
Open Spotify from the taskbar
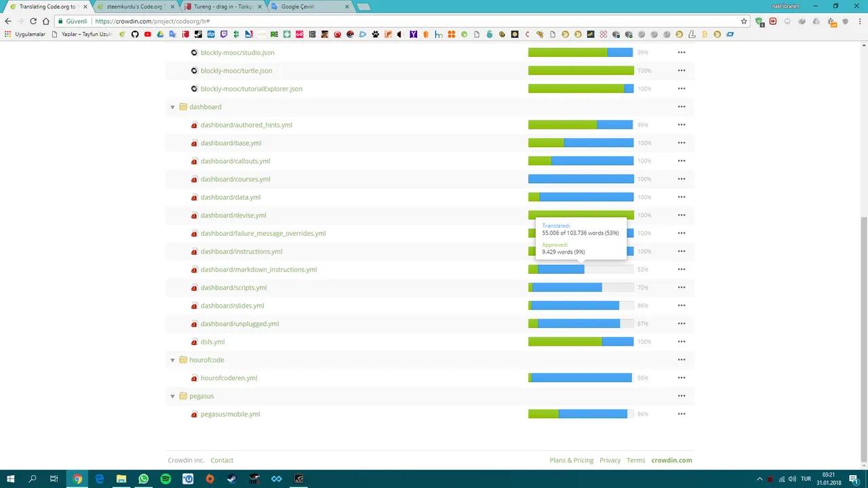click(x=166, y=479)
